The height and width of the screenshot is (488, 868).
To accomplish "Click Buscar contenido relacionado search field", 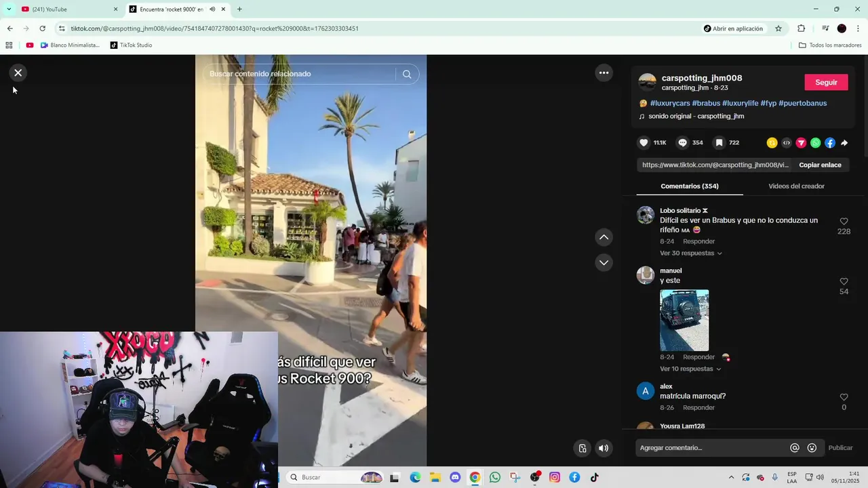I will click(x=298, y=74).
